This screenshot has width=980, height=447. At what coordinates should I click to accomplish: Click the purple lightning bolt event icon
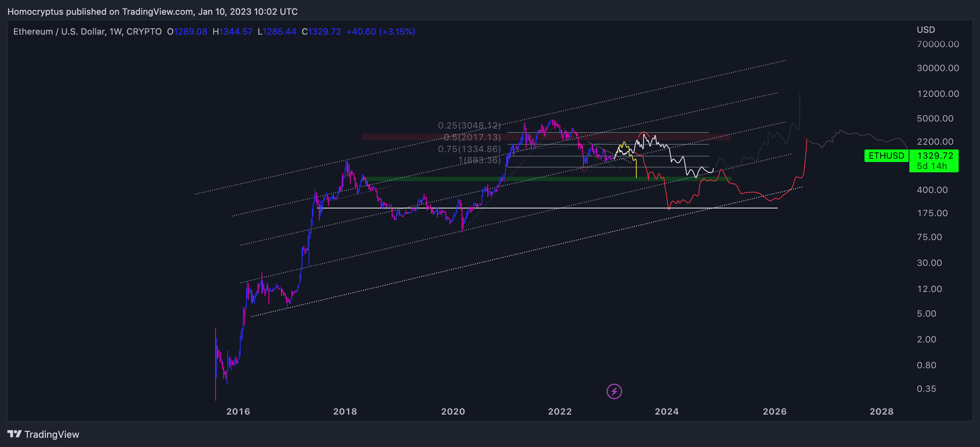[614, 391]
